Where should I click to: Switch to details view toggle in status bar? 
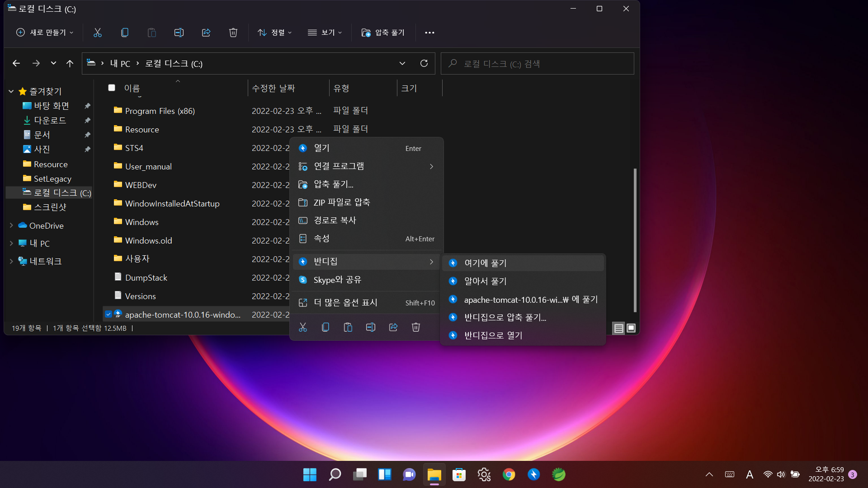coord(618,328)
